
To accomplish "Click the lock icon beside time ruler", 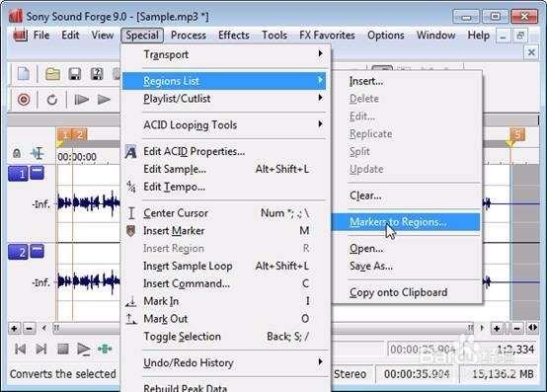I will coord(17,153).
